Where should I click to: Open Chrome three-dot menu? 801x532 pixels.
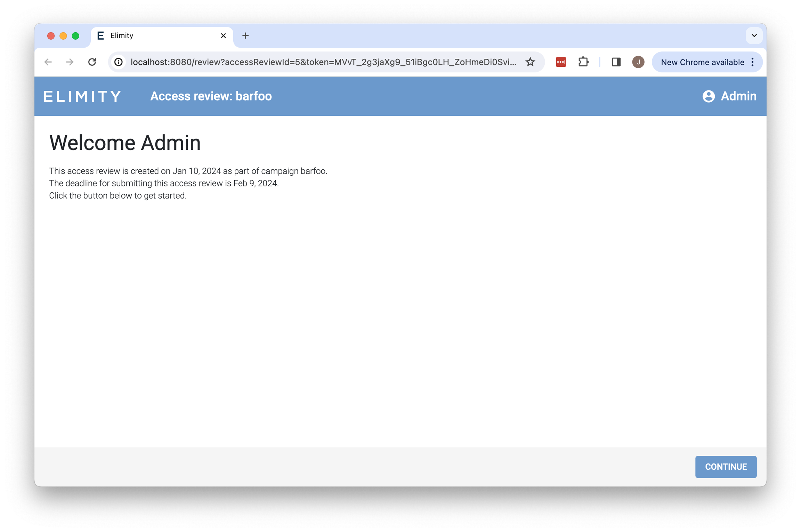click(x=753, y=62)
